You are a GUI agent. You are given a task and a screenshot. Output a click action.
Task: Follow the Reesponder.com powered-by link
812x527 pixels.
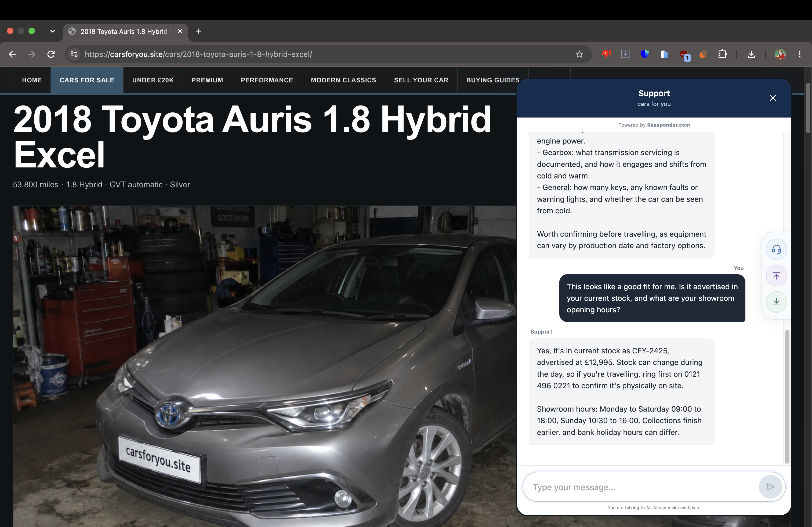668,125
